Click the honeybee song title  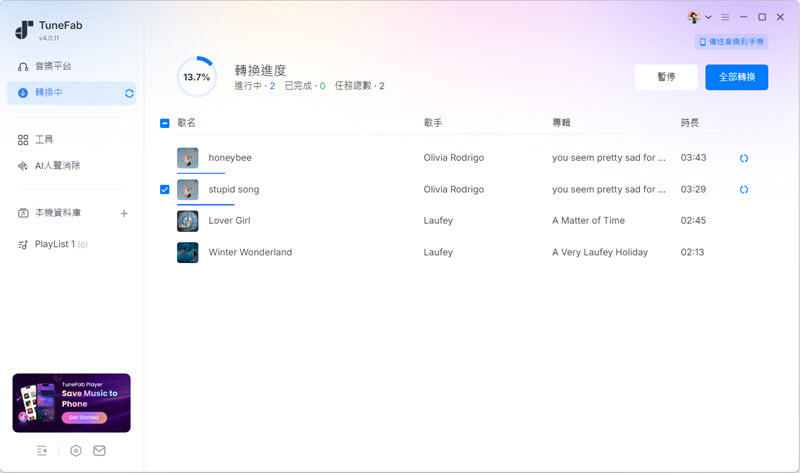click(230, 158)
